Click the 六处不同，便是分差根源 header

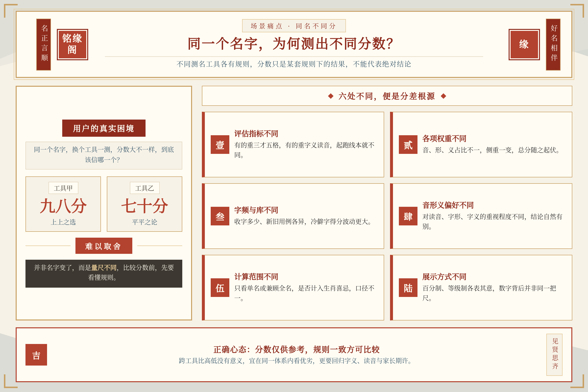(387, 96)
